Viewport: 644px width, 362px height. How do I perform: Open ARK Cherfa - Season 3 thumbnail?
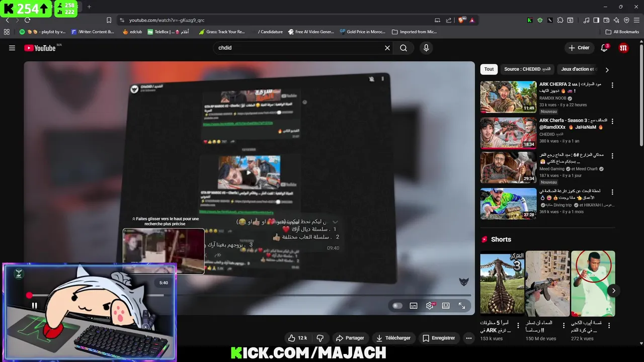tap(508, 133)
